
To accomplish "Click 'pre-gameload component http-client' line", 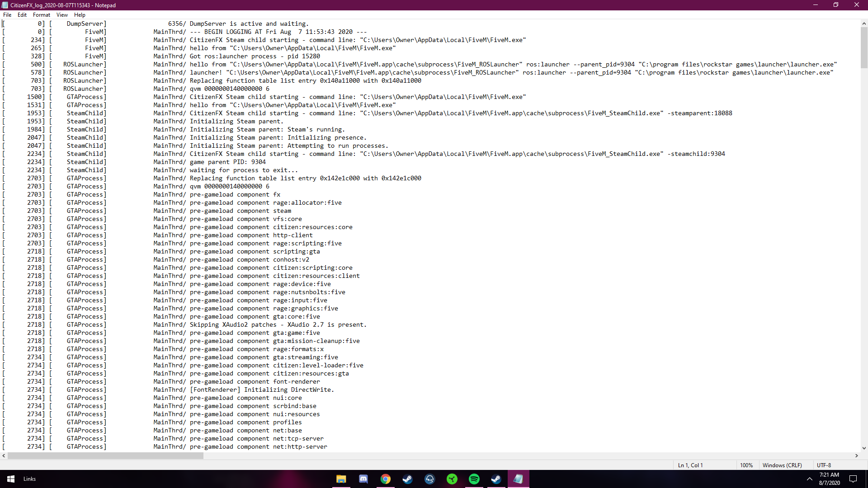I will tap(251, 235).
